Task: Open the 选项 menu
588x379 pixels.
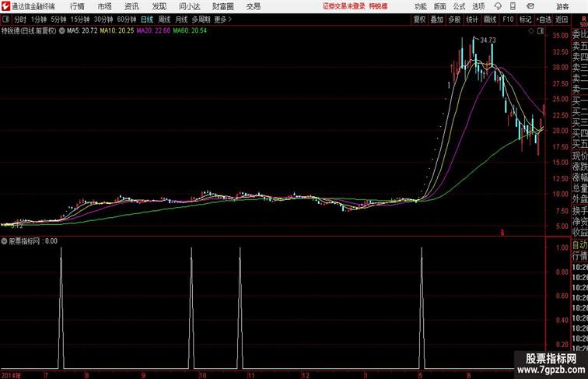Action: [478, 6]
